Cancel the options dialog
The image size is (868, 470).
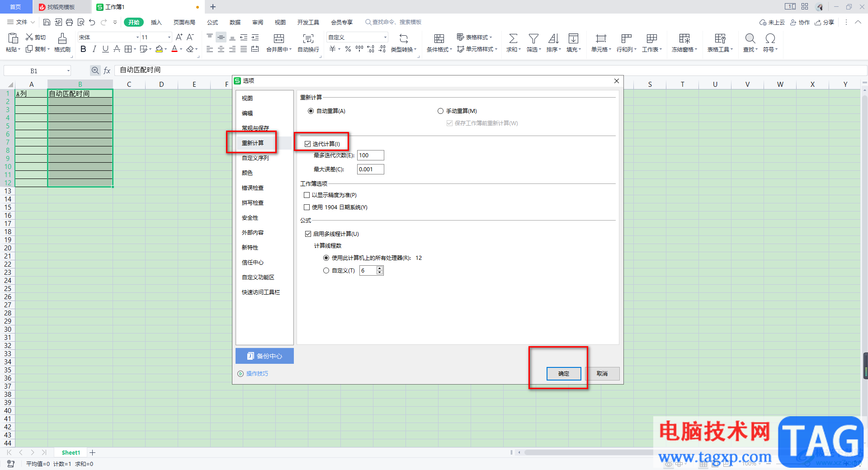602,374
